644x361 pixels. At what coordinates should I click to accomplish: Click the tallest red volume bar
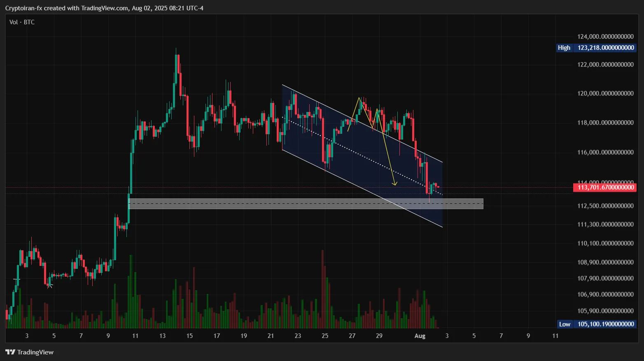click(x=322, y=288)
